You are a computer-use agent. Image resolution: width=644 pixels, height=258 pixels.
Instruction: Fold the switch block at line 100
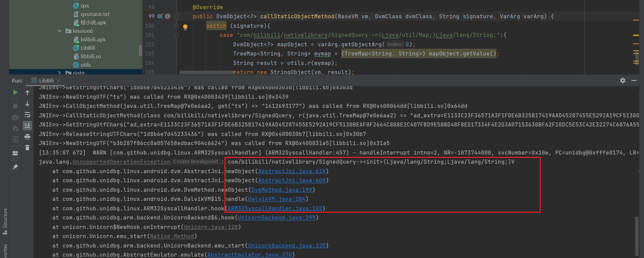[x=177, y=26]
